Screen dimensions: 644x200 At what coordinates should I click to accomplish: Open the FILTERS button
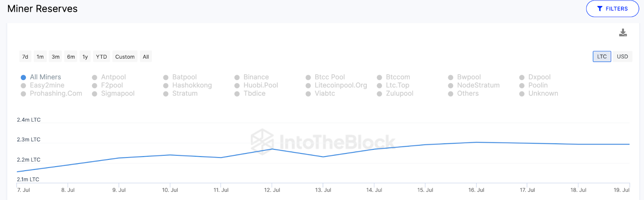tap(612, 9)
